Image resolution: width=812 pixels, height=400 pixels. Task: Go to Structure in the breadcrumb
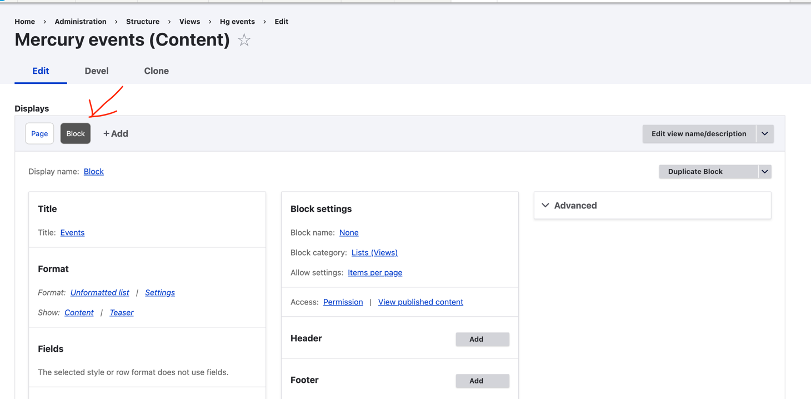tap(143, 21)
